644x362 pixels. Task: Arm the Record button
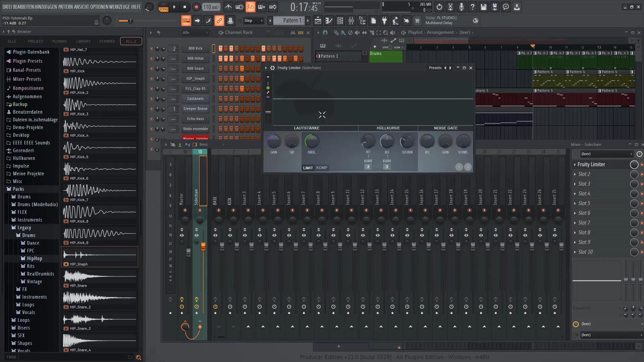click(196, 7)
